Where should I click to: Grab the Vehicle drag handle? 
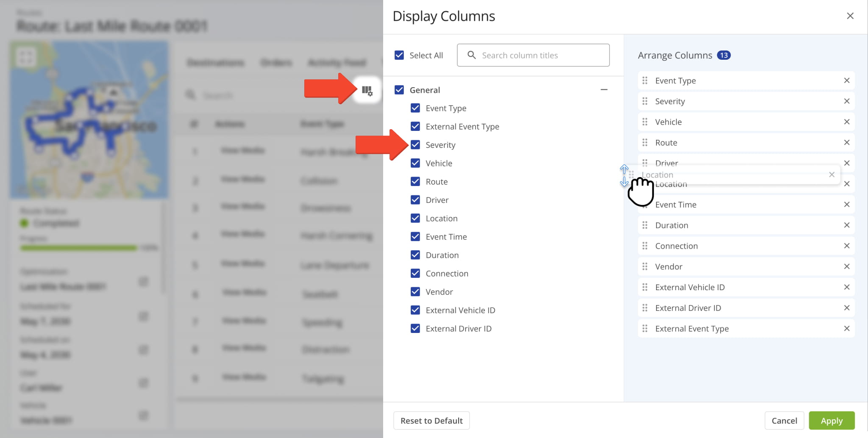(x=645, y=122)
